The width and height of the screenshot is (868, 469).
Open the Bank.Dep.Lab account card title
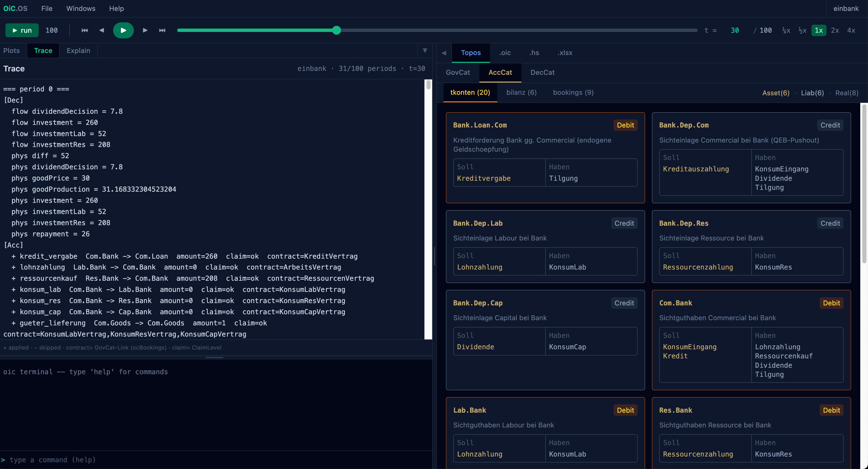click(478, 223)
